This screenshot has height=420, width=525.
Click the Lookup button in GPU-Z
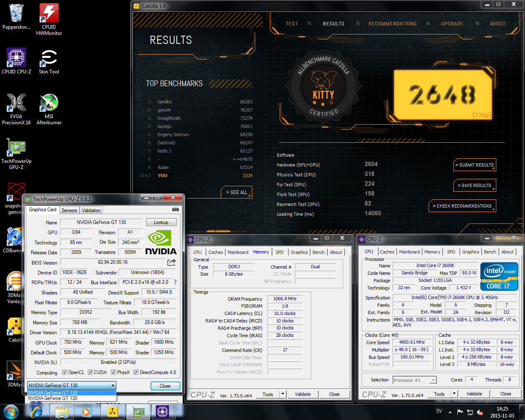[x=161, y=222]
